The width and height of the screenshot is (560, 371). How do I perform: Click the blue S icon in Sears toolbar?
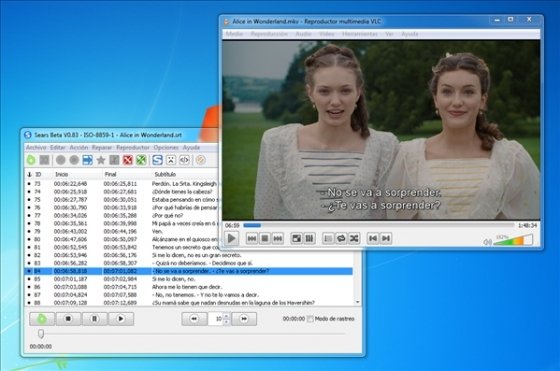158,160
